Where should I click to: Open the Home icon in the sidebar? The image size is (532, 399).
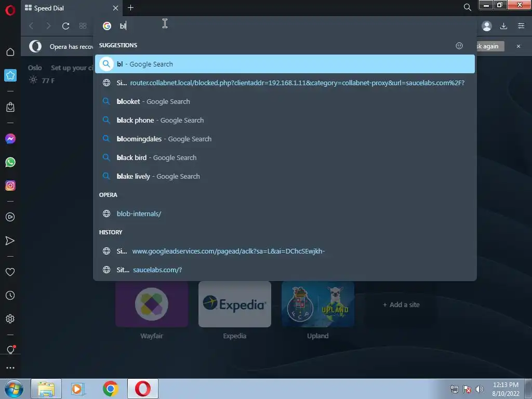(x=10, y=52)
